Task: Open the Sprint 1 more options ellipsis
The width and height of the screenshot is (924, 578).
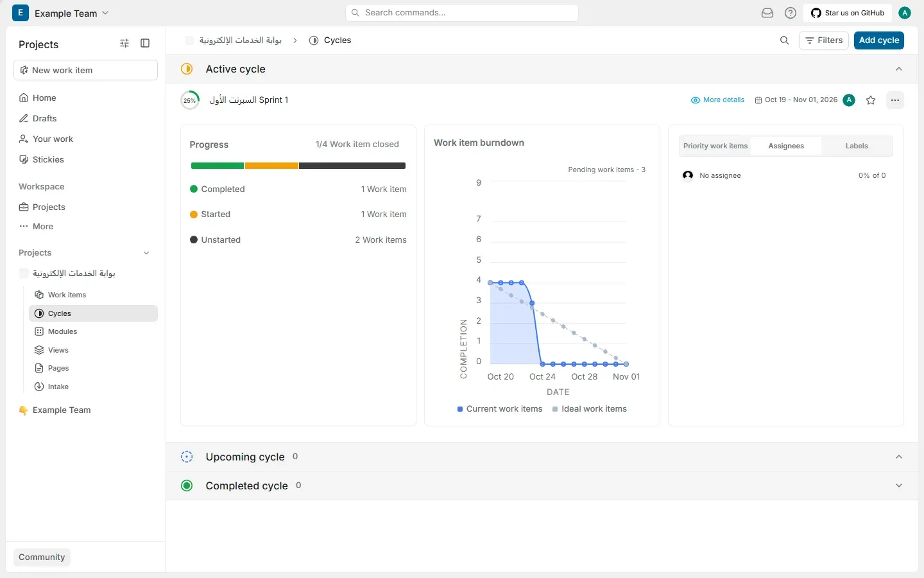Action: coord(895,100)
